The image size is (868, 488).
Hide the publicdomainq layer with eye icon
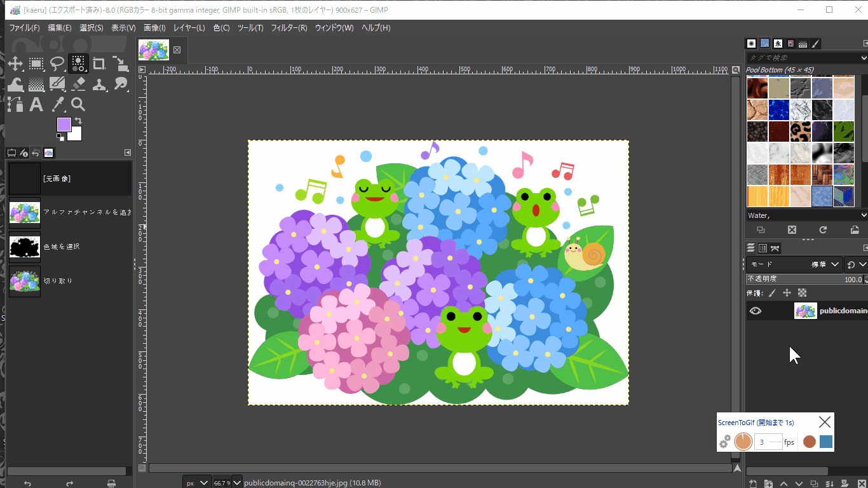click(755, 311)
